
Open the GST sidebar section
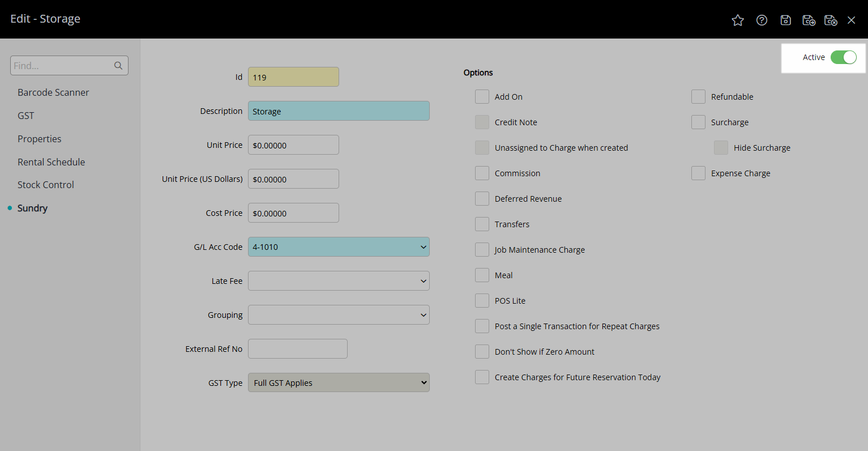click(x=26, y=116)
